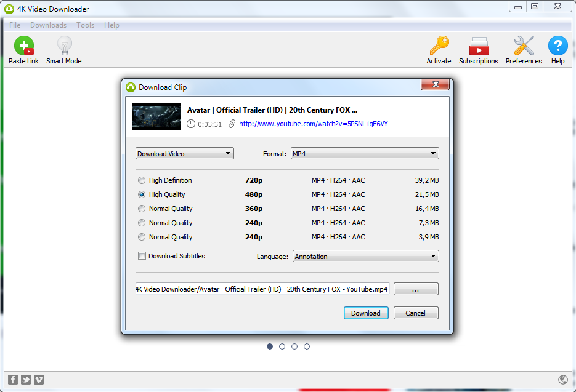Viewport: 576px width, 392px height.
Task: Select the fourth page indicator dot
Action: point(307,346)
